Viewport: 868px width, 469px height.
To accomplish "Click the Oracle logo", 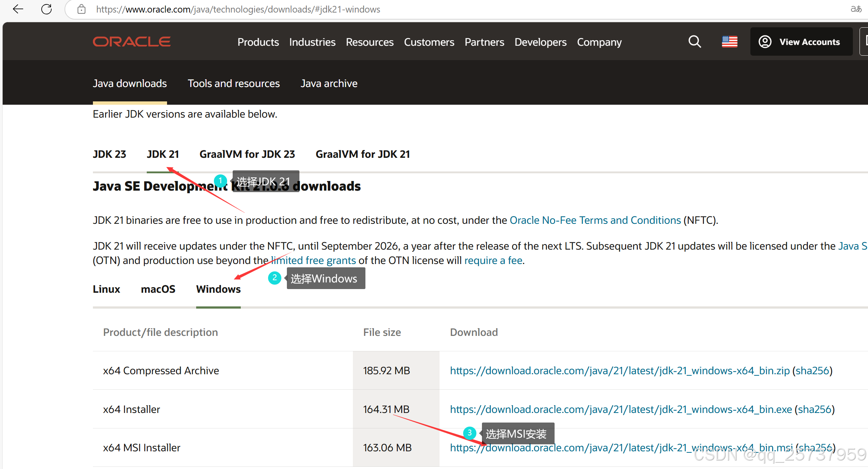I will [x=132, y=42].
